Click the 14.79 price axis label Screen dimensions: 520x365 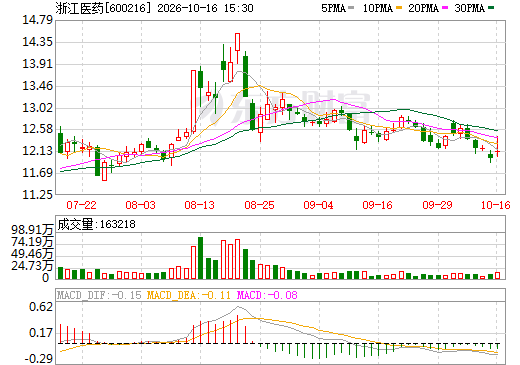[37, 20]
